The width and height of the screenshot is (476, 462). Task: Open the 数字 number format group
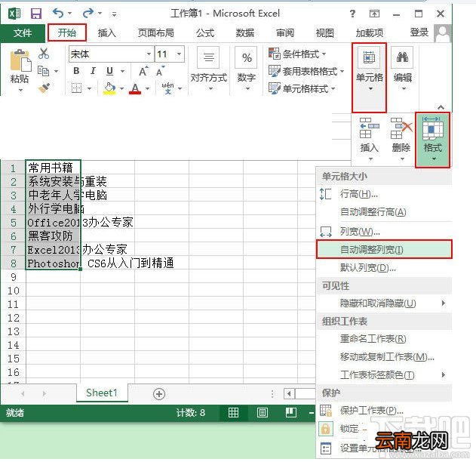246,69
